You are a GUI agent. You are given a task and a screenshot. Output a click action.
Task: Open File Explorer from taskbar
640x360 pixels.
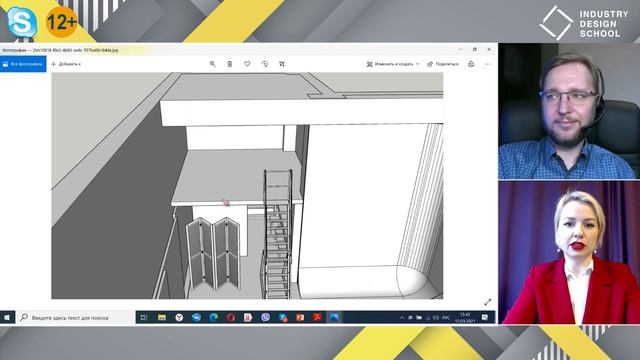tap(162, 317)
